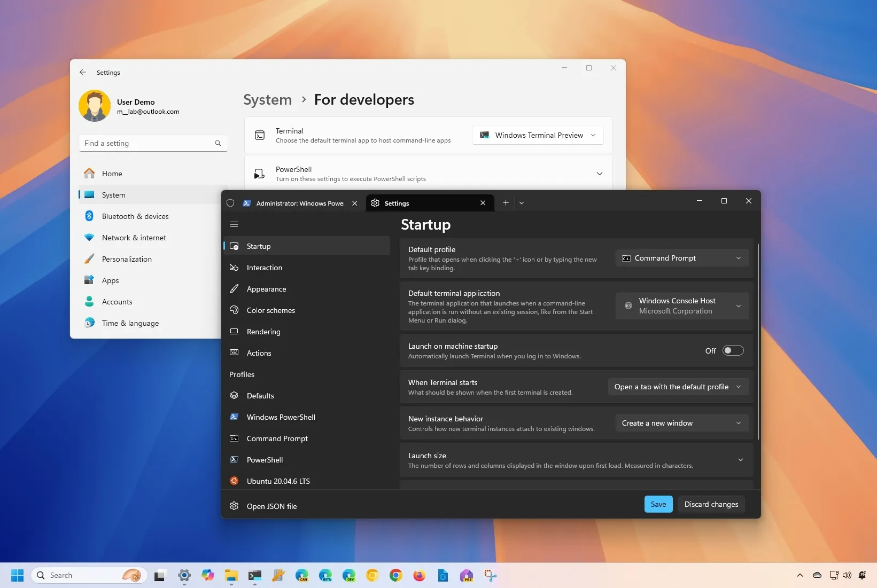Click the shield icon in Terminal title bar
The height and width of the screenshot is (588, 877).
tap(230, 203)
